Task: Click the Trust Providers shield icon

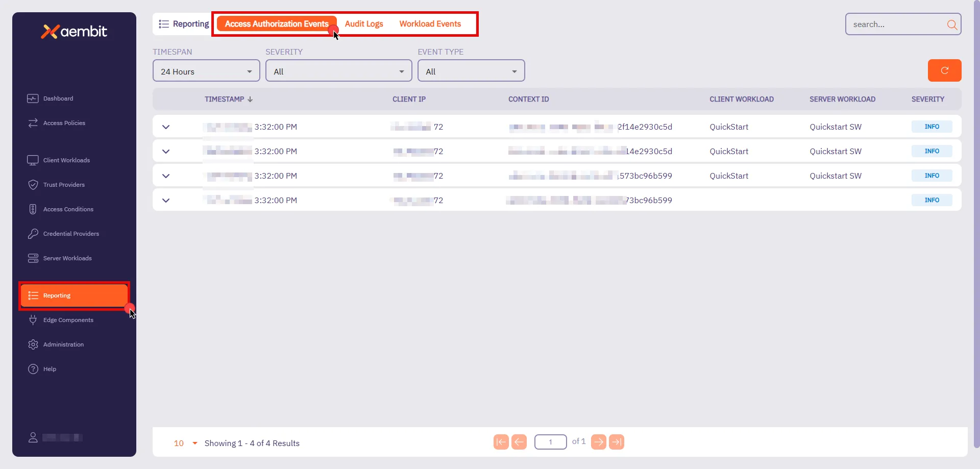Action: [x=33, y=185]
